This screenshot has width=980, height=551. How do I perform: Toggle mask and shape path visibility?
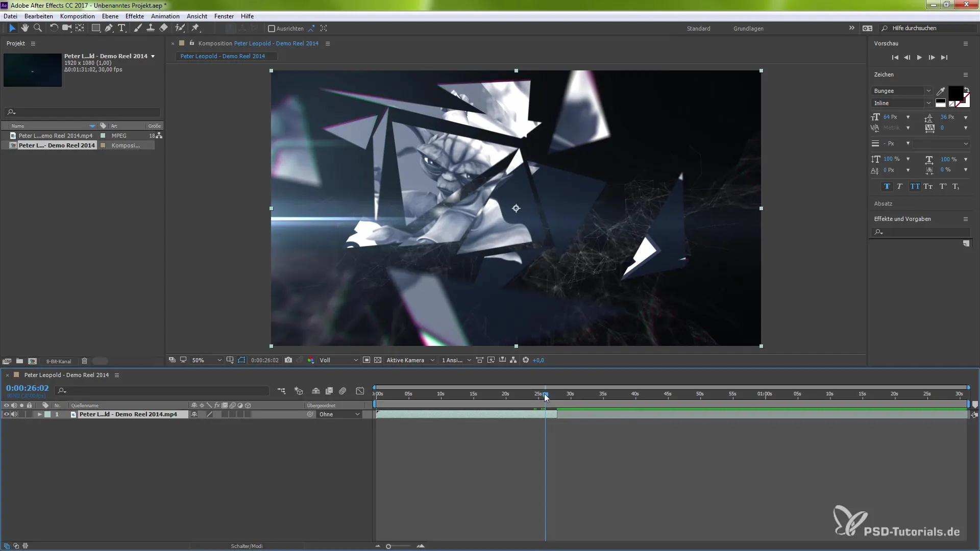[241, 360]
